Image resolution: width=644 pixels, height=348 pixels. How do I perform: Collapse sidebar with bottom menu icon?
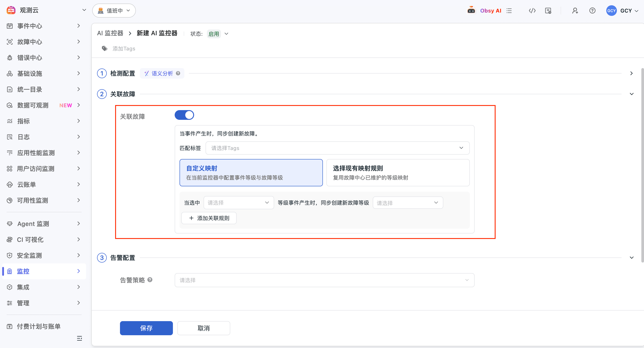point(79,339)
